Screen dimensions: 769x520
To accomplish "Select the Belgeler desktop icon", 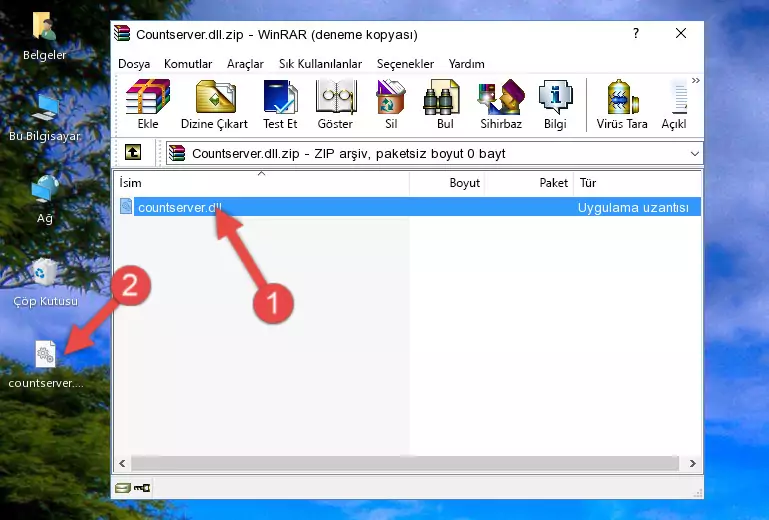I will [x=45, y=36].
